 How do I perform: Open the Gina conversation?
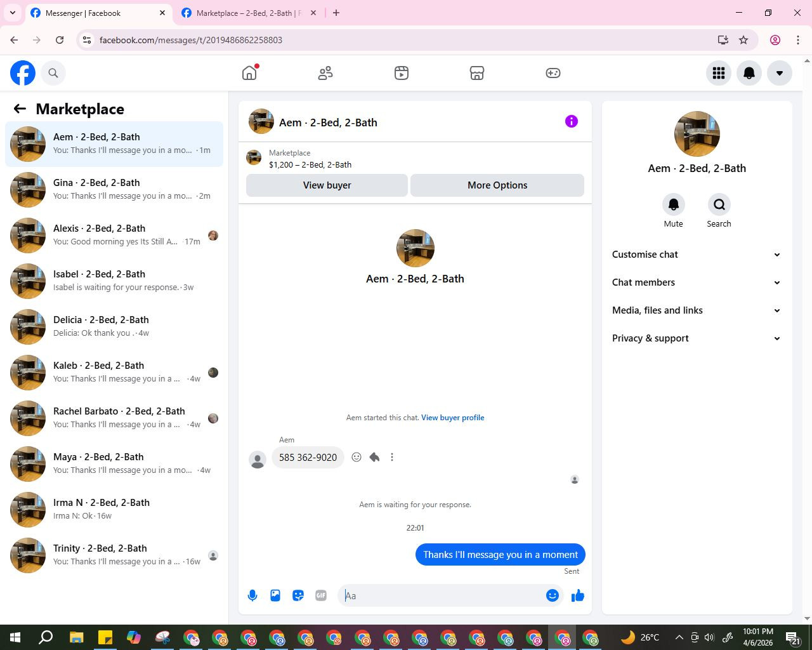tap(114, 190)
